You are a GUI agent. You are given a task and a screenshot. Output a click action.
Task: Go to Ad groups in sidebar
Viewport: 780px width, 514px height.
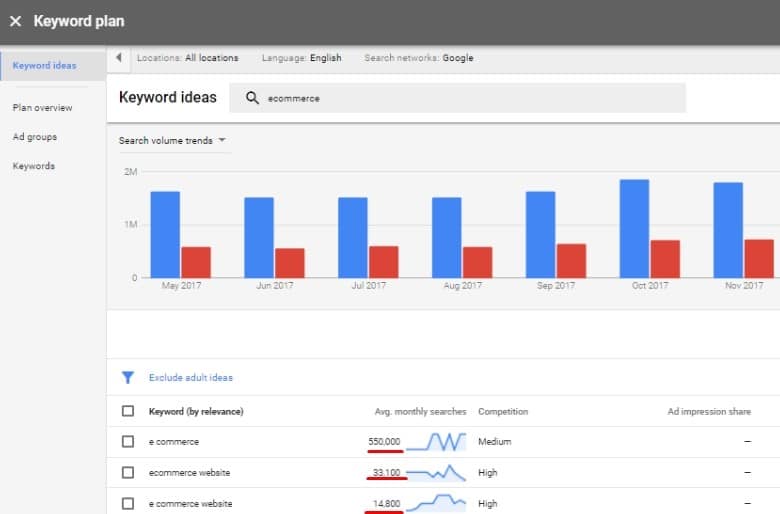(35, 137)
